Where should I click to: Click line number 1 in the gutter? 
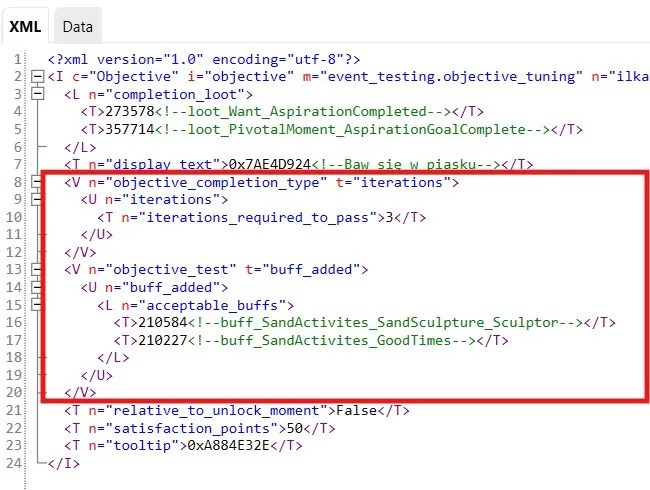coord(17,59)
